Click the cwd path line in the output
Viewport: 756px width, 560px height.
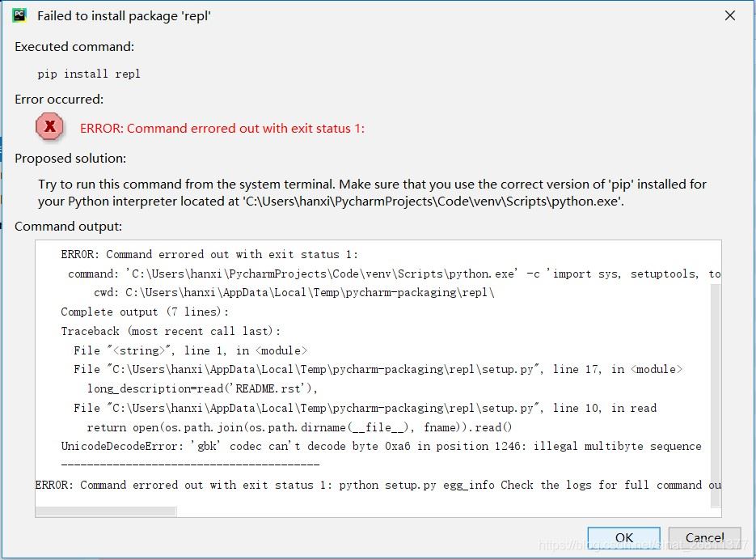[294, 293]
